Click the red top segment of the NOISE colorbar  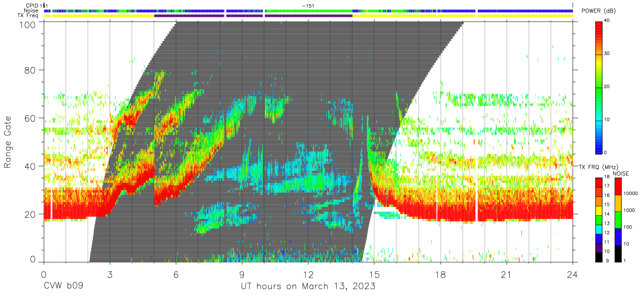click(618, 186)
